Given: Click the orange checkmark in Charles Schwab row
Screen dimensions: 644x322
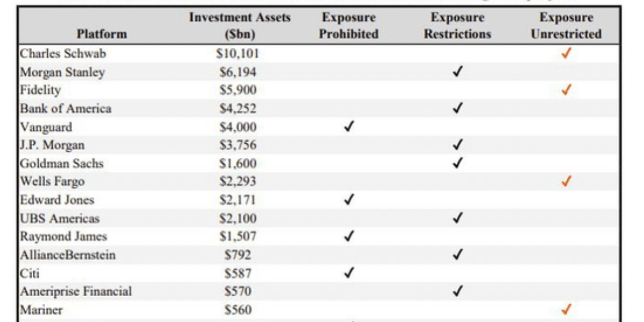Looking at the screenshot, I should (566, 54).
